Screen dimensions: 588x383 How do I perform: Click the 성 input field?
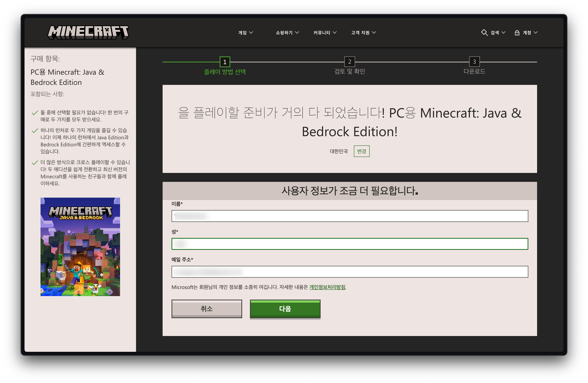350,244
